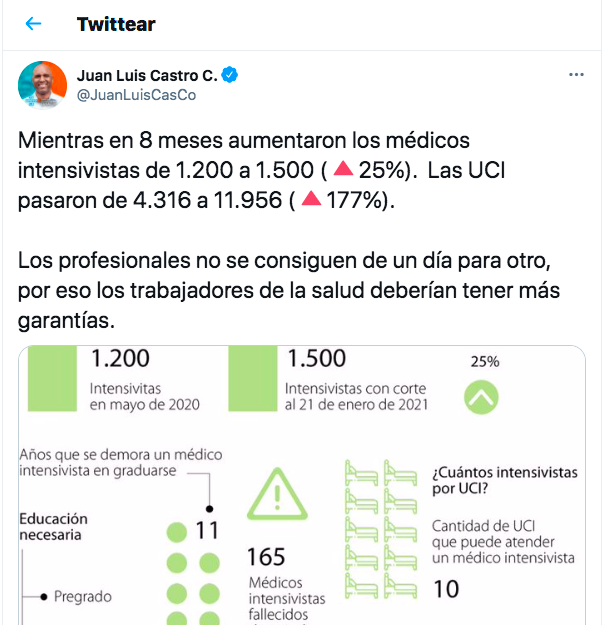Click the tweet's first paragraph text
The height and width of the screenshot is (625, 603).
[261, 170]
